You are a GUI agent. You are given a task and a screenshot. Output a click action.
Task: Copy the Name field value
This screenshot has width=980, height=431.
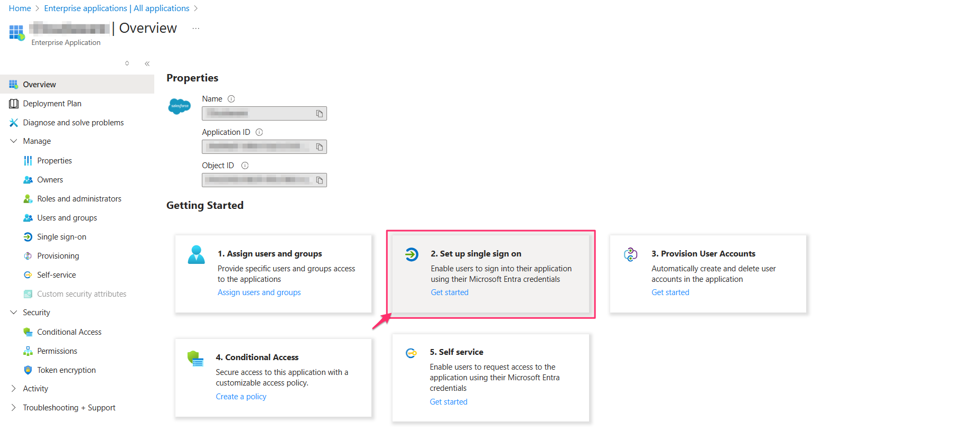coord(319,114)
